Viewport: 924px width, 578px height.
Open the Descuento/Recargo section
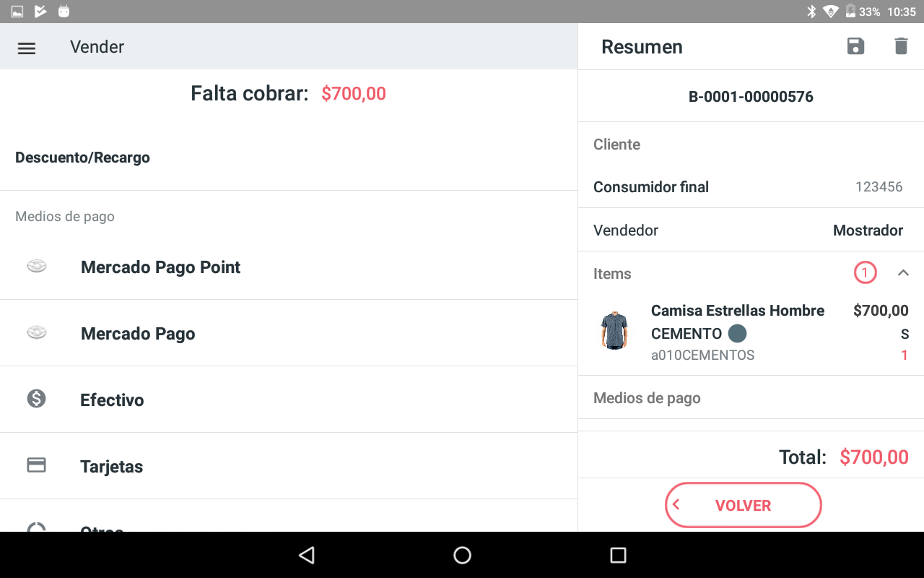pos(289,158)
